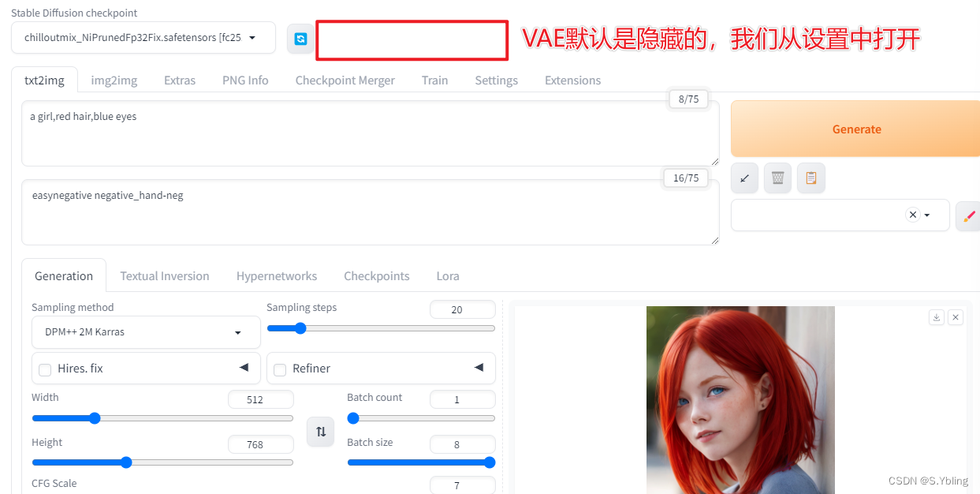Click the Generate button
Image resolution: width=980 pixels, height=494 pixels.
coord(856,128)
